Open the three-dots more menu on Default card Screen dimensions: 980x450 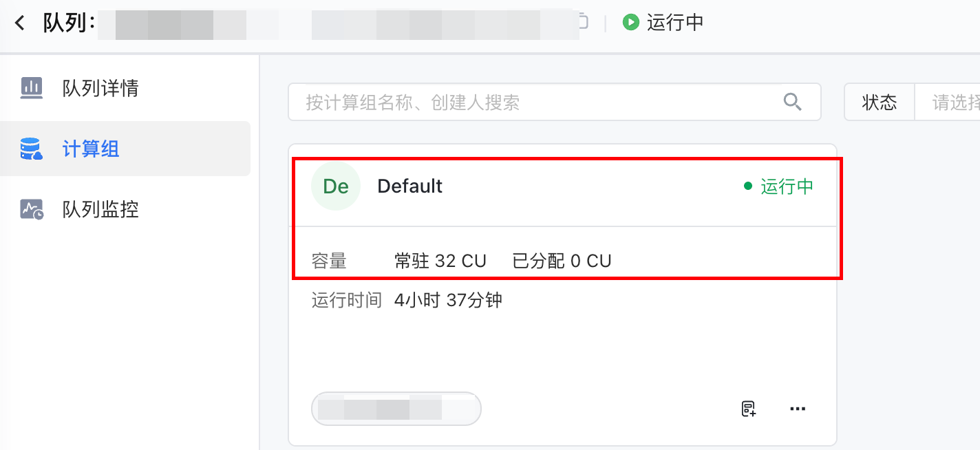coord(798,409)
